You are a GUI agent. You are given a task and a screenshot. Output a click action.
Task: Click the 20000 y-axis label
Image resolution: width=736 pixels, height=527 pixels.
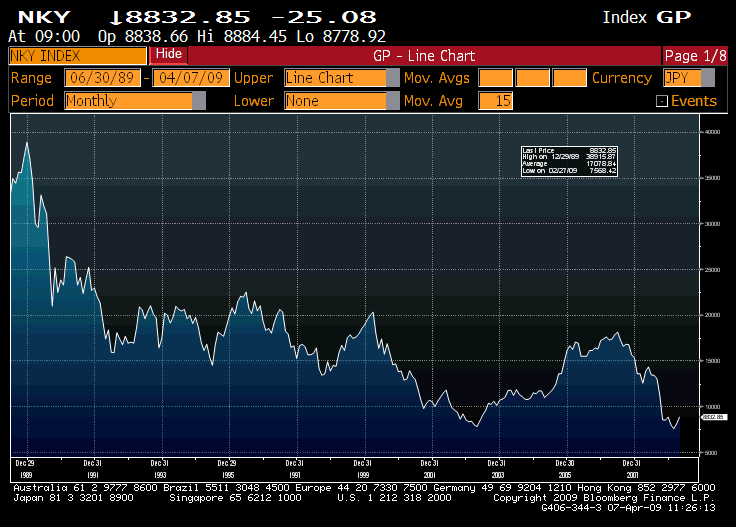[713, 315]
